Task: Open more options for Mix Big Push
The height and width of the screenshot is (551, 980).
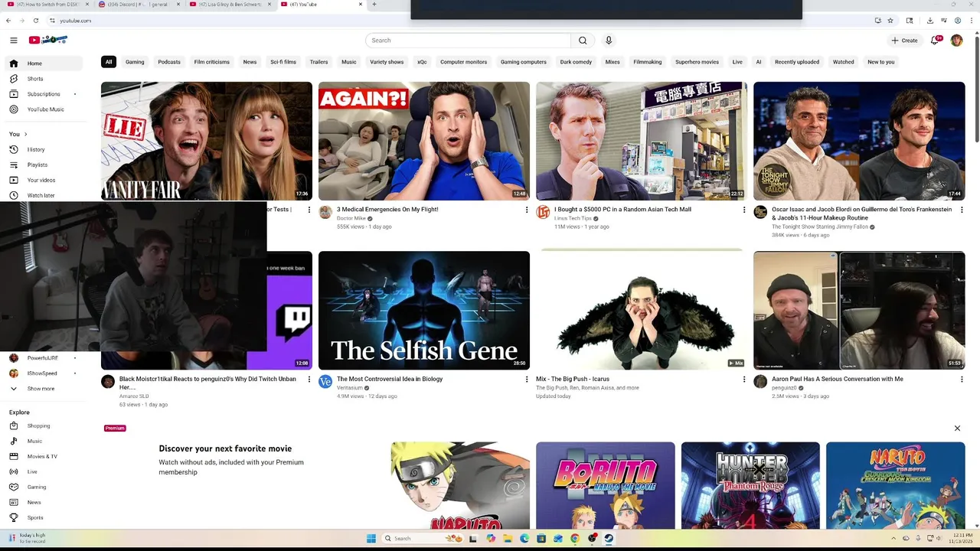Action: [744, 380]
